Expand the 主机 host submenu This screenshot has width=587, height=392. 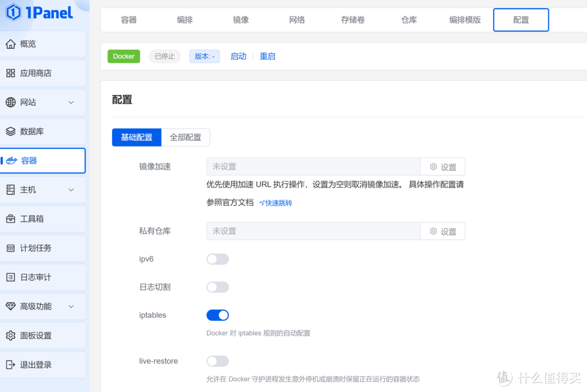[x=71, y=190]
